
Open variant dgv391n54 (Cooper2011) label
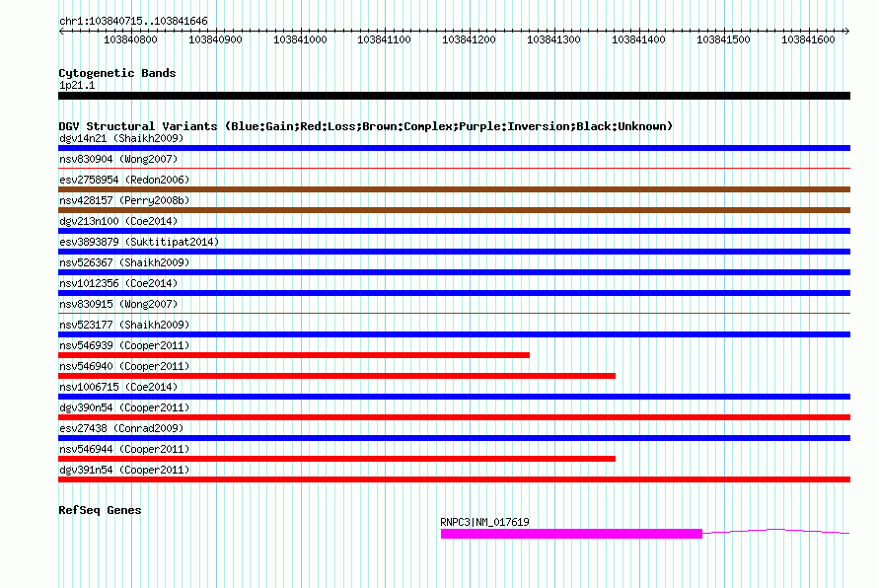click(124, 470)
